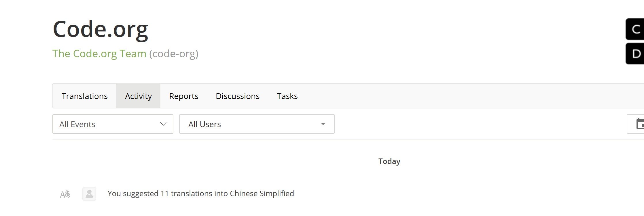Click the caret arrow in All Users box
644x216 pixels.
pyautogui.click(x=323, y=124)
